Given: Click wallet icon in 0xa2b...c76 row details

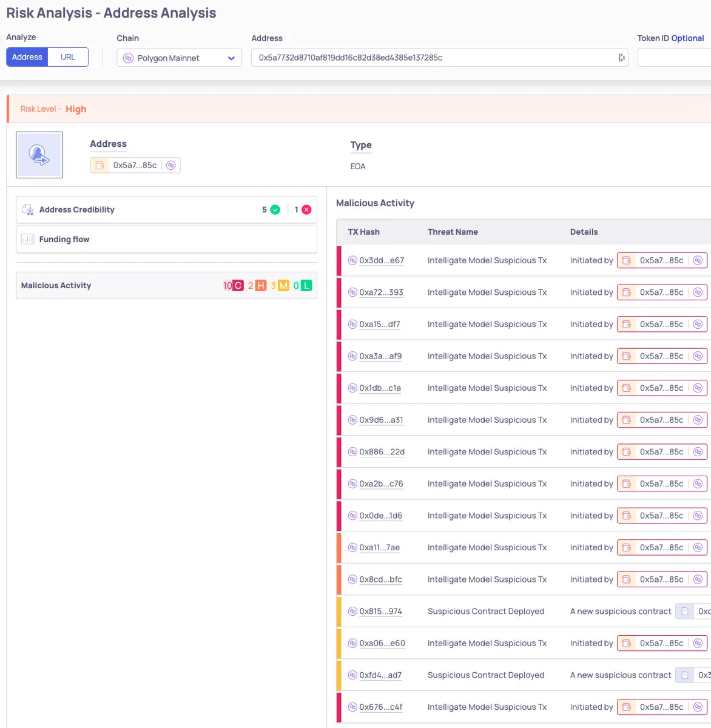Looking at the screenshot, I should click(627, 484).
